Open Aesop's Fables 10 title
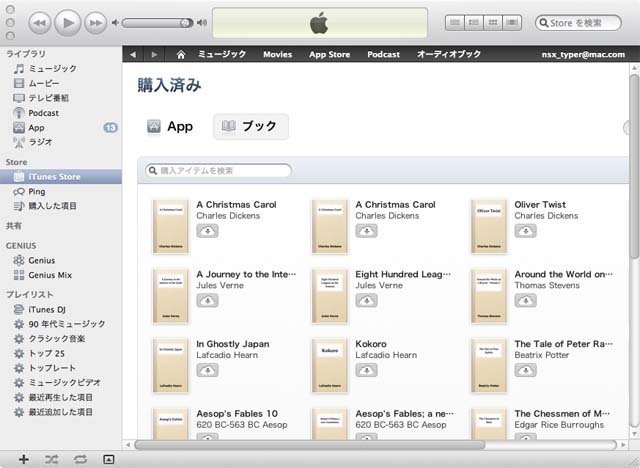The width and height of the screenshot is (640, 468). (237, 414)
